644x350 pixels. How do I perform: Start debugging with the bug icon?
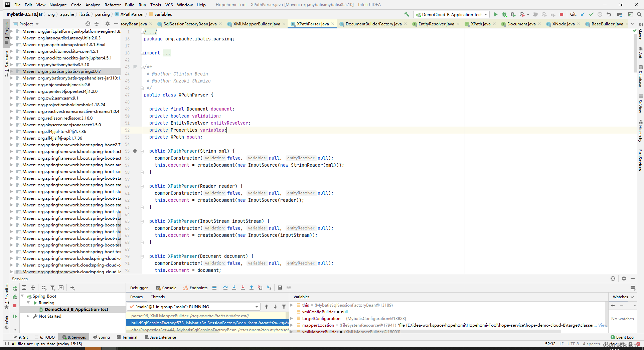504,14
